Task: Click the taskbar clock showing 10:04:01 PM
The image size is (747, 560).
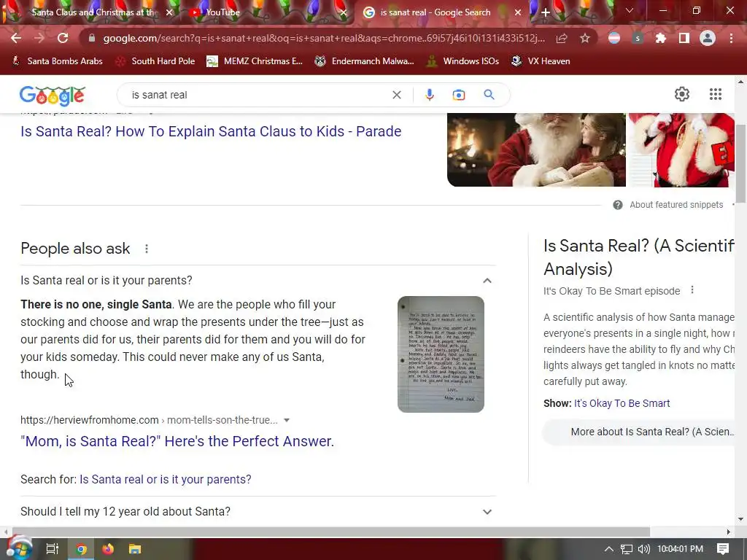Action: pyautogui.click(x=680, y=549)
